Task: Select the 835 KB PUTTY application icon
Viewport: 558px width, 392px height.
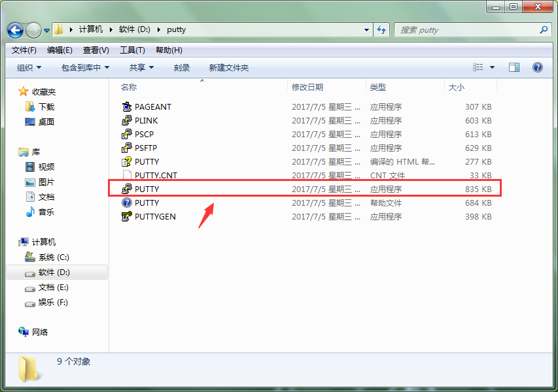Action: click(x=126, y=189)
